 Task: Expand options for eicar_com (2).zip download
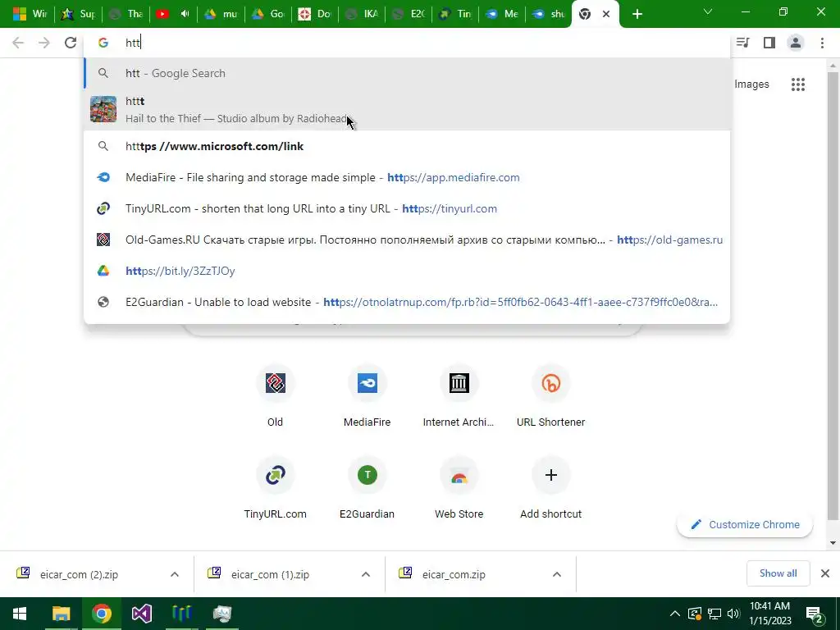[x=175, y=574]
